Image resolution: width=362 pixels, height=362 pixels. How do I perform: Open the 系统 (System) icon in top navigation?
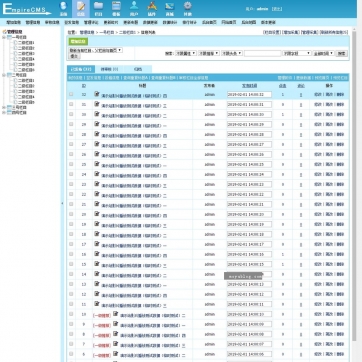(x=63, y=9)
